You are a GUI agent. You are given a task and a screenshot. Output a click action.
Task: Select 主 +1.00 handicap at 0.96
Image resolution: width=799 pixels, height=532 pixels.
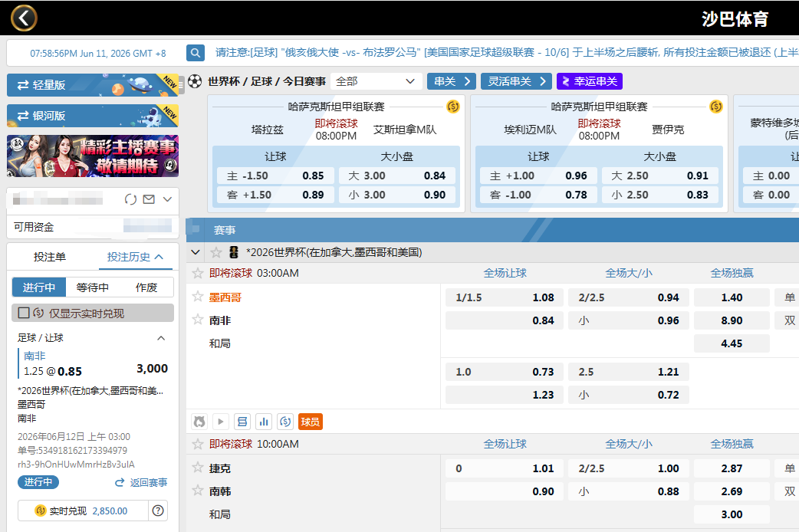point(538,176)
